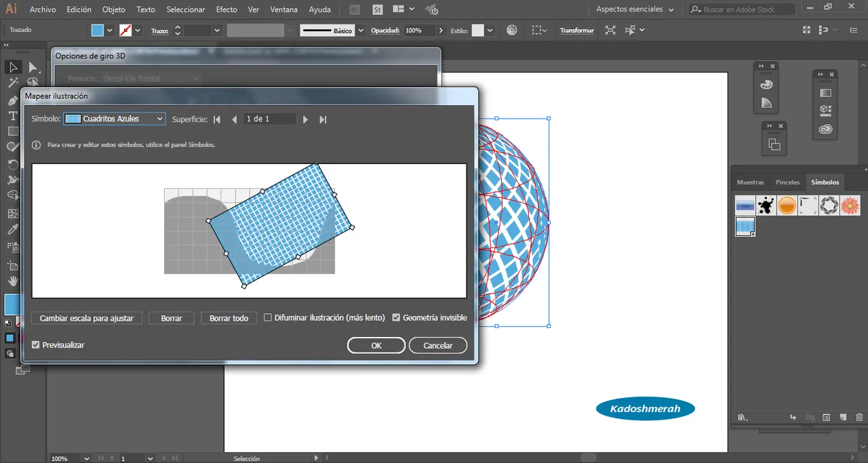
Task: Open the Símbolo dropdown Cuadritos Azules
Action: coord(114,119)
